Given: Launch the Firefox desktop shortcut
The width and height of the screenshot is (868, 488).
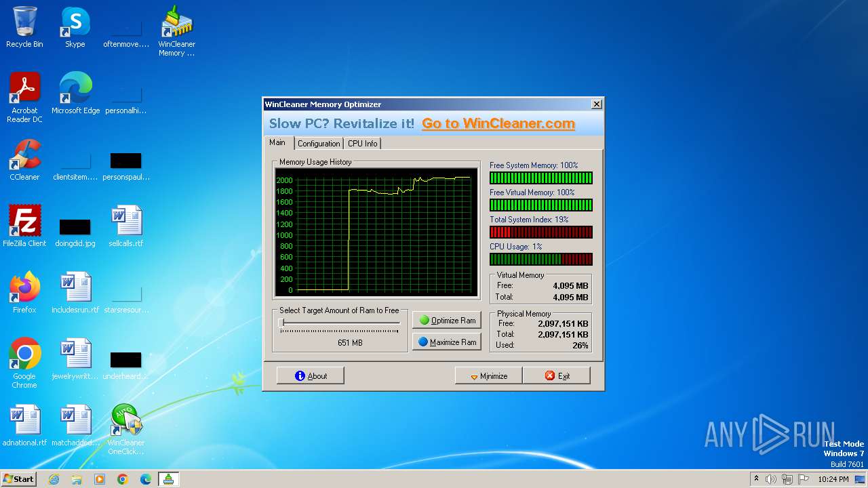Looking at the screenshot, I should point(24,293).
